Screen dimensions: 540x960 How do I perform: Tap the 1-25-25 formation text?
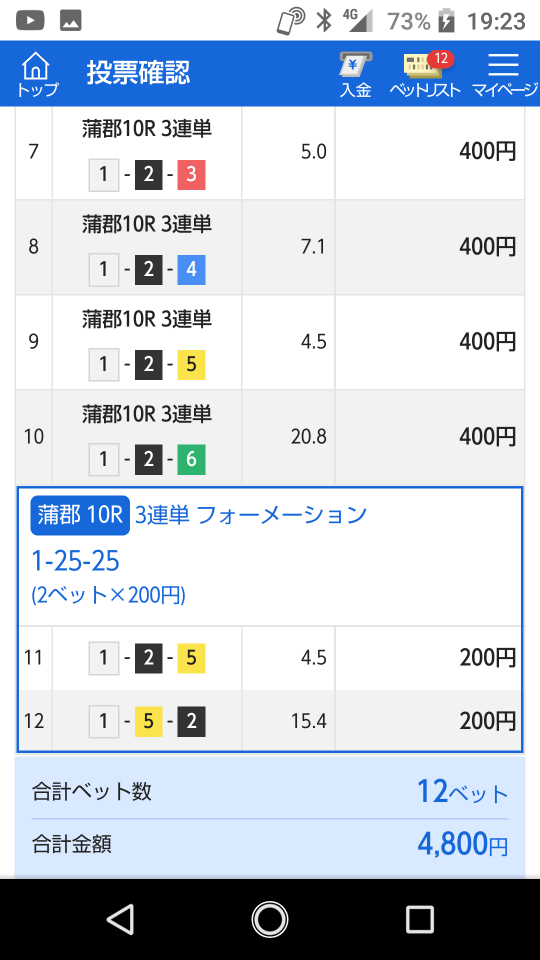point(75,561)
